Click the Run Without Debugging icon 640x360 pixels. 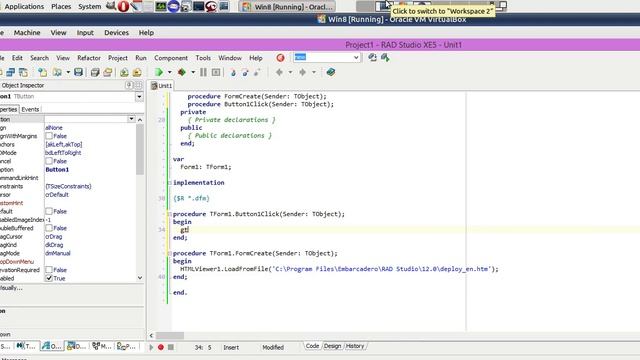point(182,72)
